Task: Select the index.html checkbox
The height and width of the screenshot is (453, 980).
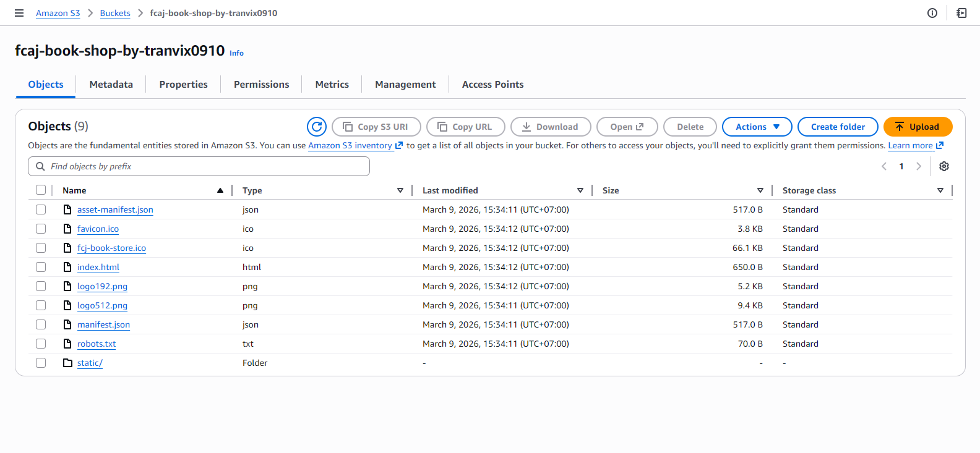Action: [x=41, y=267]
